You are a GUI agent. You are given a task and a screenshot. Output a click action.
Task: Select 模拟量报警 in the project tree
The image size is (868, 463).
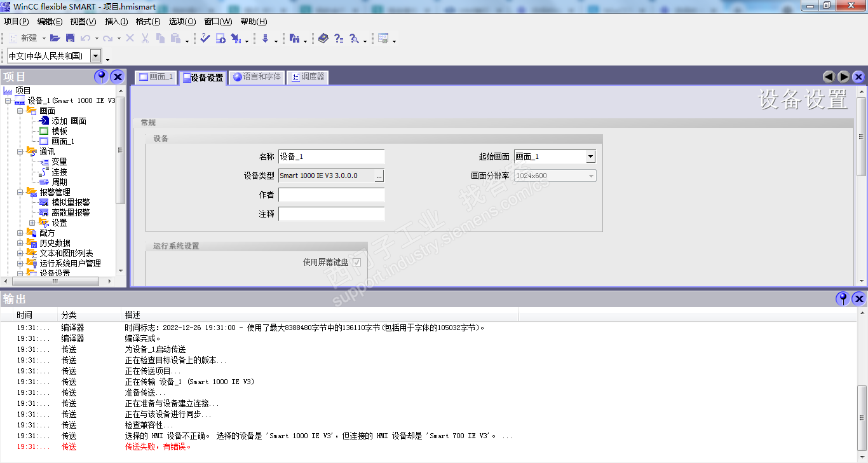click(x=71, y=202)
